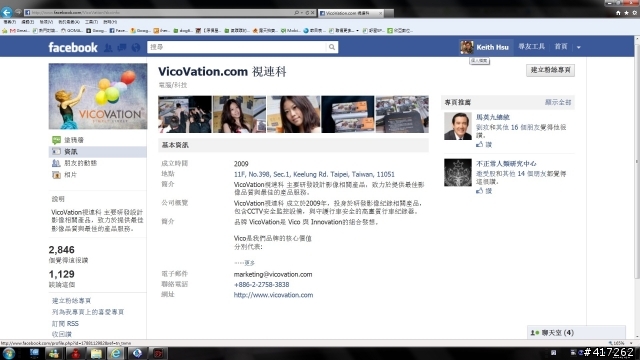Screen dimensions: 640x360
Task: Open the Gmail bookmark in favorites bar
Action: pyautogui.click(x=20, y=31)
